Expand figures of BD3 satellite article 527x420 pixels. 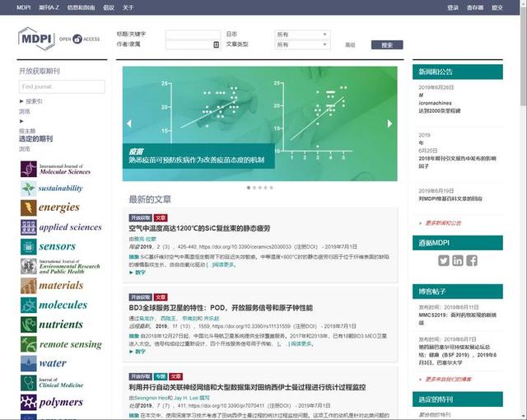pyautogui.click(x=138, y=352)
